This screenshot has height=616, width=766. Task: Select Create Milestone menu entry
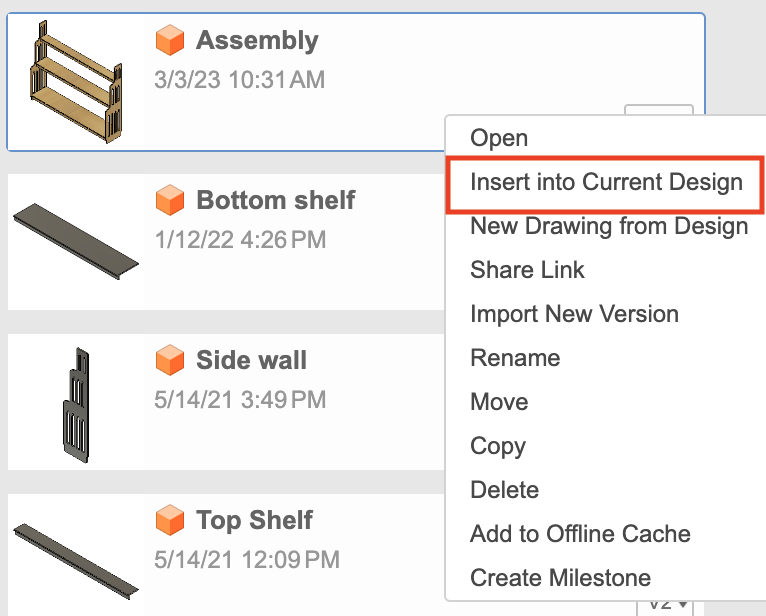(560, 578)
